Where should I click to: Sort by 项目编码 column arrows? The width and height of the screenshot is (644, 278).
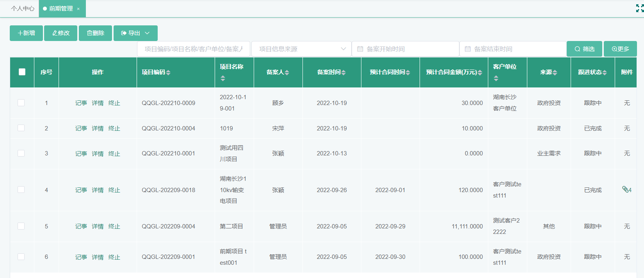(168, 73)
